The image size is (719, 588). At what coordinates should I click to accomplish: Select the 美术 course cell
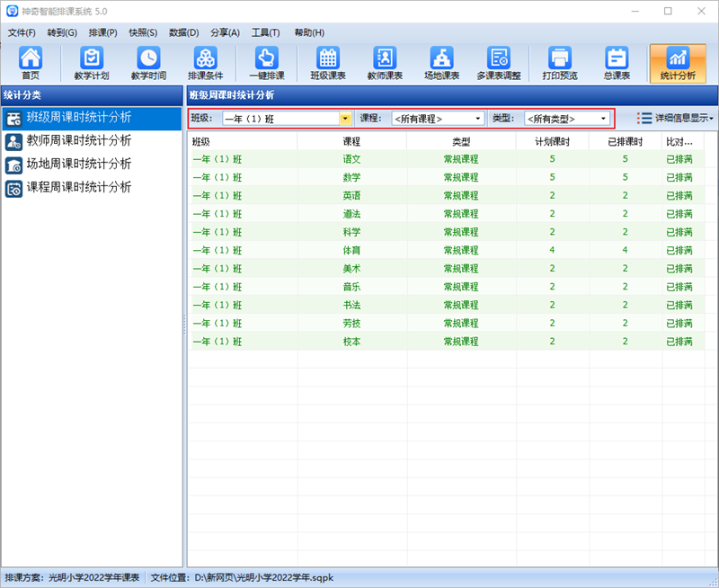point(351,268)
